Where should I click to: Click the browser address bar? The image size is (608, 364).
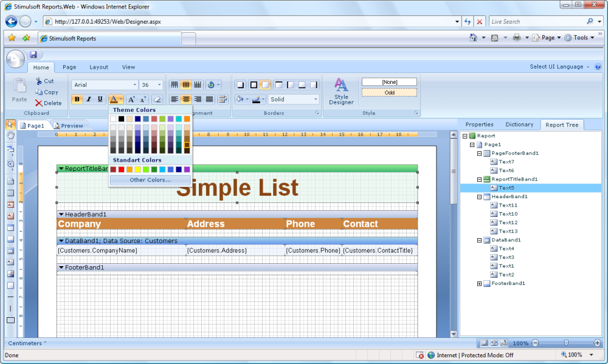252,22
